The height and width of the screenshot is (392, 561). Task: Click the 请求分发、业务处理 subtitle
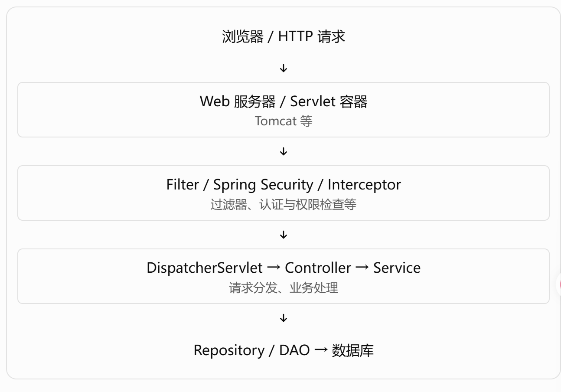pyautogui.click(x=284, y=287)
